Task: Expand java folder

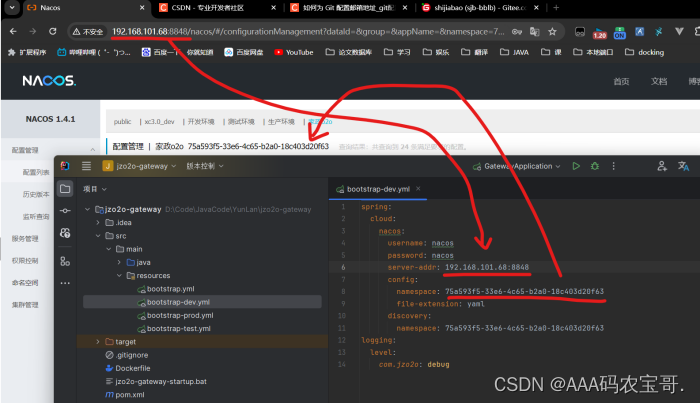Action: pos(119,262)
